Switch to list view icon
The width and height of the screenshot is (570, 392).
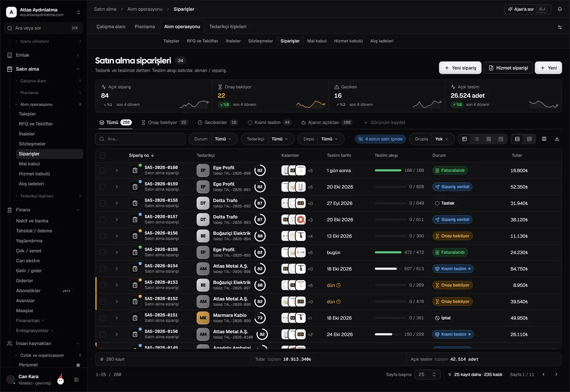point(477,139)
